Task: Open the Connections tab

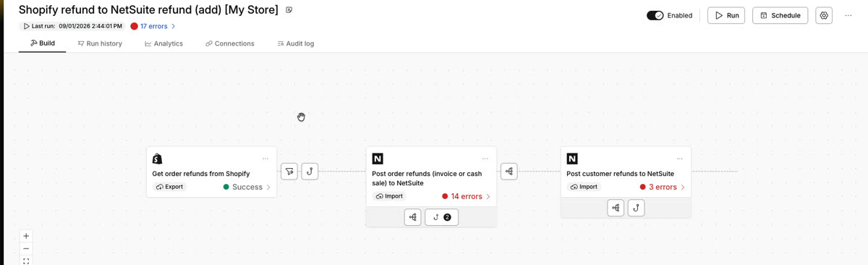Action: pyautogui.click(x=229, y=43)
